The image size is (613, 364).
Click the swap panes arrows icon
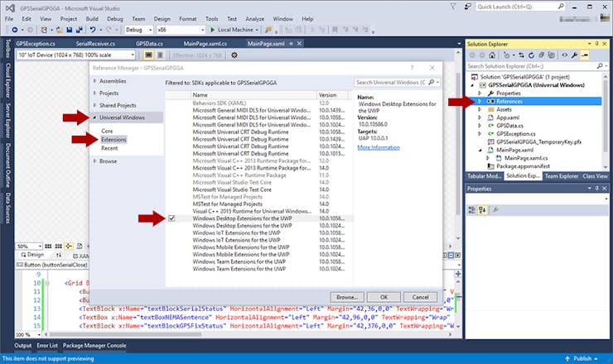pyautogui.click(x=59, y=255)
